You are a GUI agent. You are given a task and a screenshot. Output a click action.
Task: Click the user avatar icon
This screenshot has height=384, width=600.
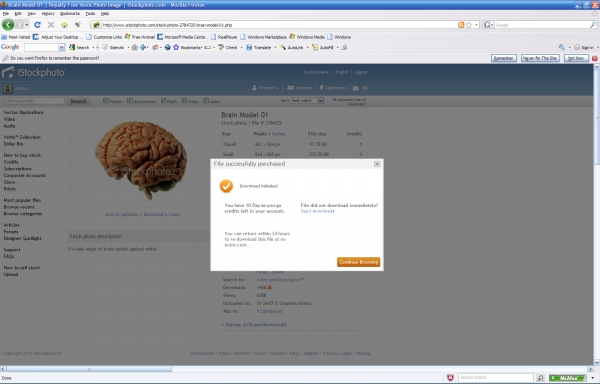point(8,88)
